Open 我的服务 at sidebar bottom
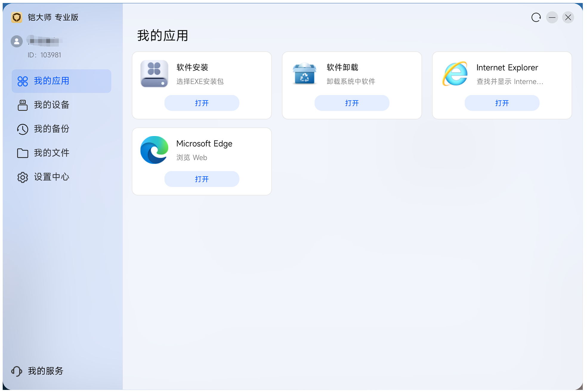Viewport: 587px width, 392px height. click(38, 371)
